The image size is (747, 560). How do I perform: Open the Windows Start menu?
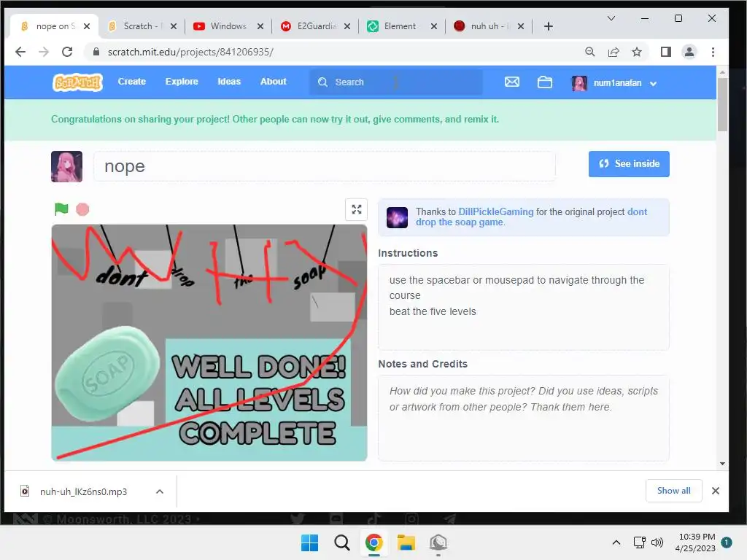click(309, 542)
